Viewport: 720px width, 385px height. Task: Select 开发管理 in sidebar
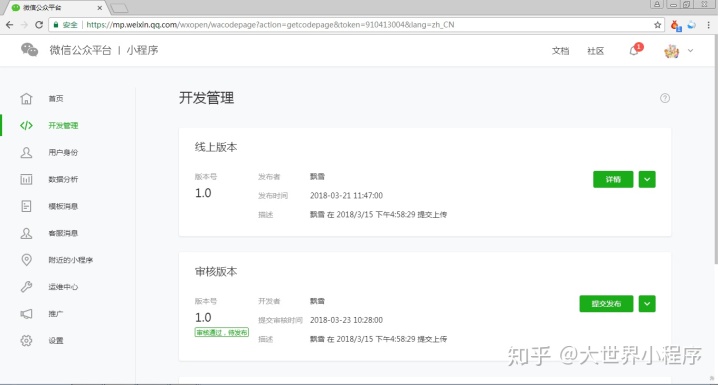63,125
